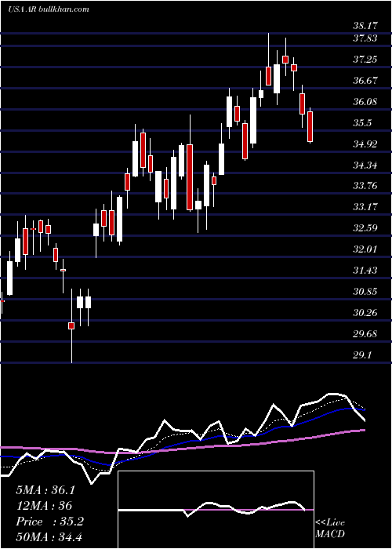Click the 'USA AR bullkhan.com' title text

tap(49, 9)
